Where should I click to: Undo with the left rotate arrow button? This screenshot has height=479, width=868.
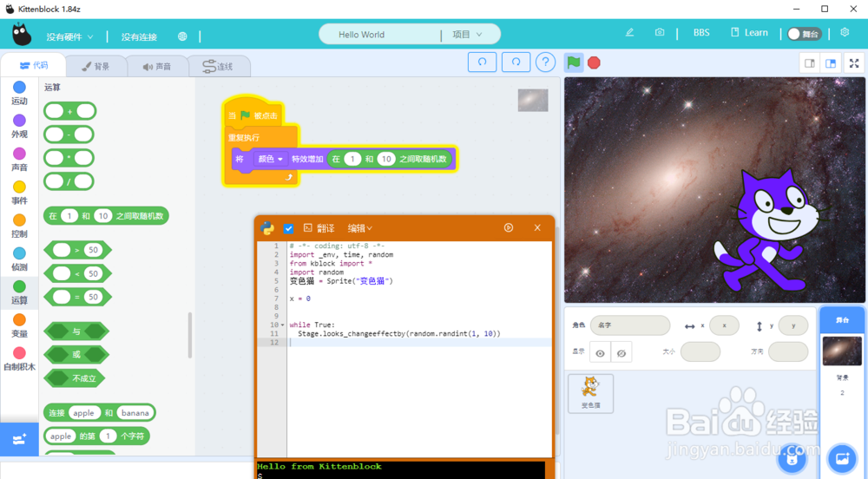[482, 62]
